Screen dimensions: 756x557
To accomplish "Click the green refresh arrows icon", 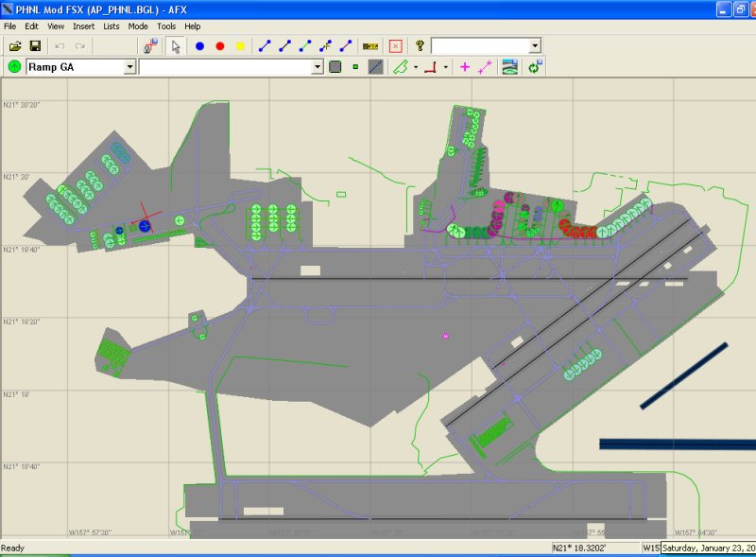I will 534,67.
